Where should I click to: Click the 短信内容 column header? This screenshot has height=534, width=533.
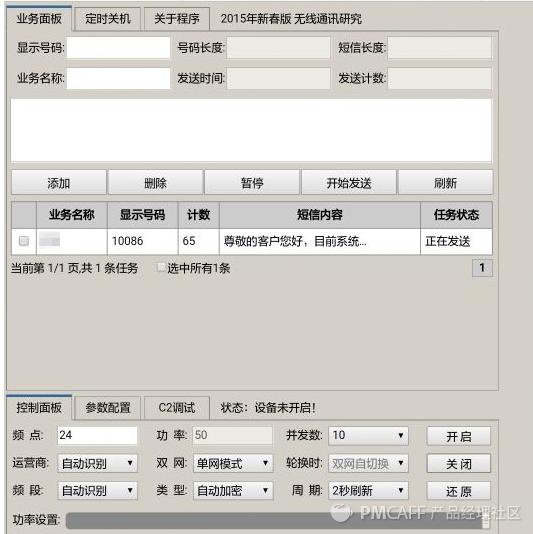point(320,215)
